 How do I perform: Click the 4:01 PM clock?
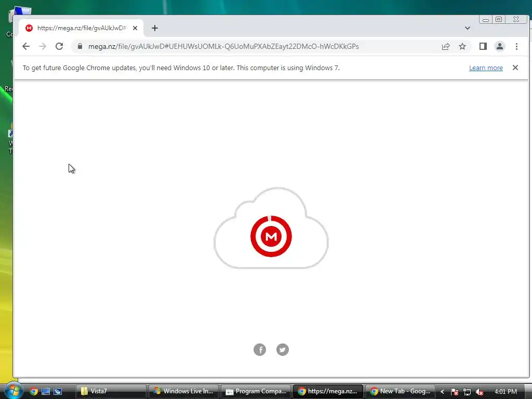point(506,392)
